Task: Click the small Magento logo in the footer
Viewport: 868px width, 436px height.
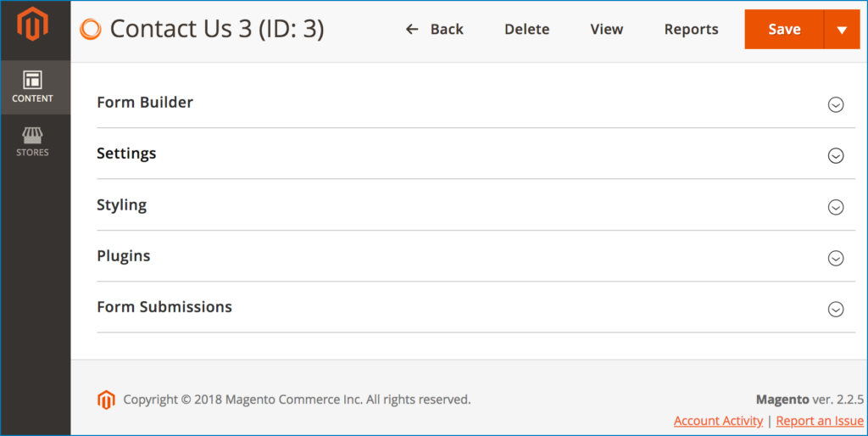Action: [106, 400]
